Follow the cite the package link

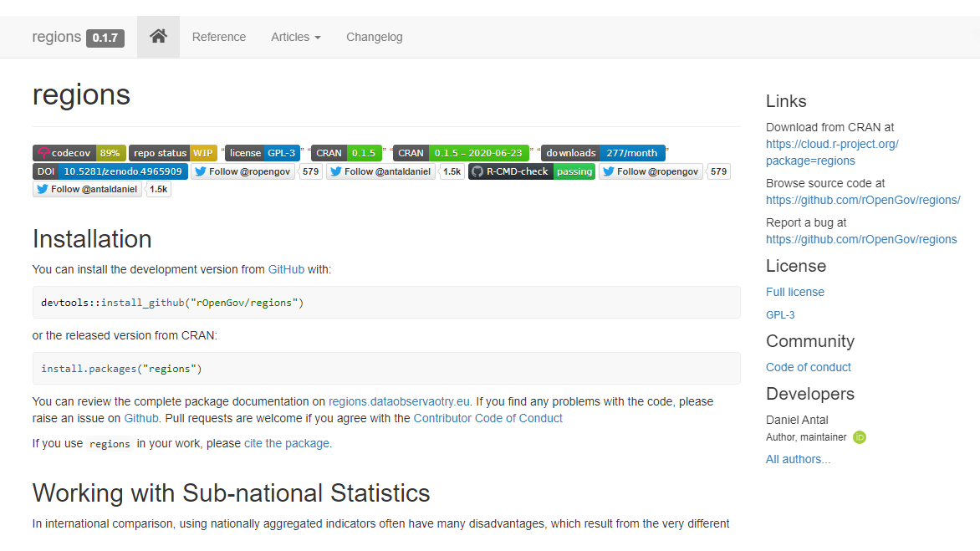287,443
